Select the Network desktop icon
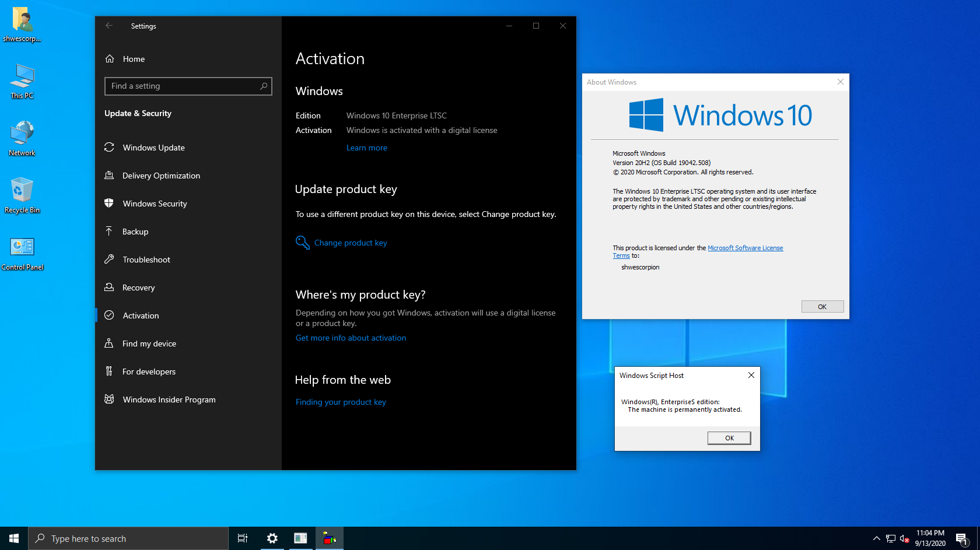Screen dimensions: 980x550 pos(22,139)
